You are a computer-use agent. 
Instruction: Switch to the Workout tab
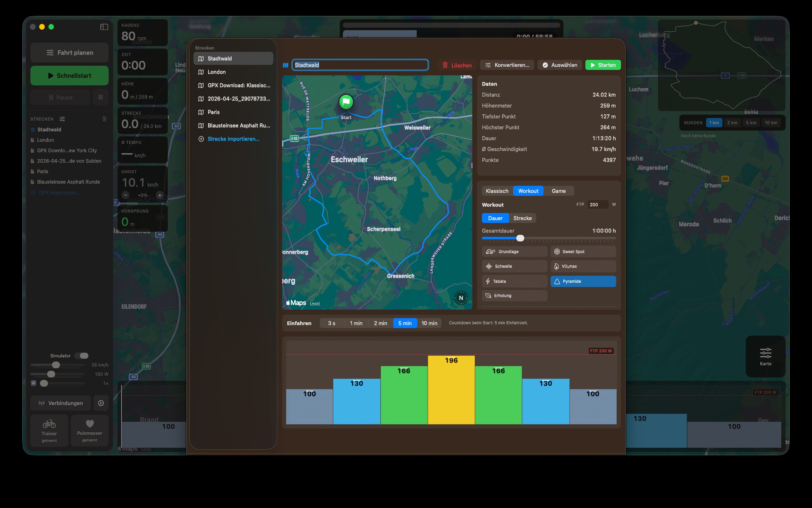(528, 191)
